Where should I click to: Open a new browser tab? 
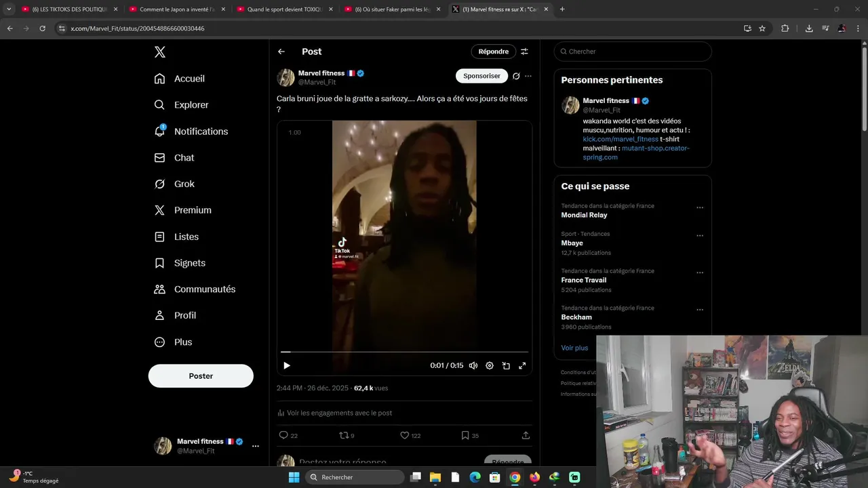562,9
